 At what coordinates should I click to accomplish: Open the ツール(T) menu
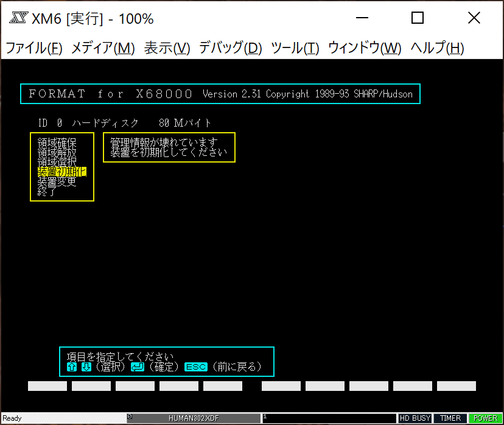[x=295, y=48]
